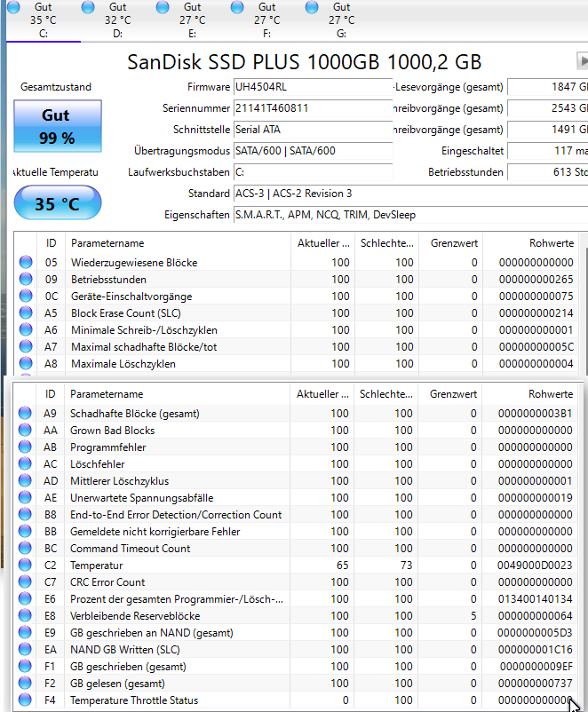The height and width of the screenshot is (712, 588).
Task: Click the status icon for Command Timeout Count
Action: [x=25, y=548]
